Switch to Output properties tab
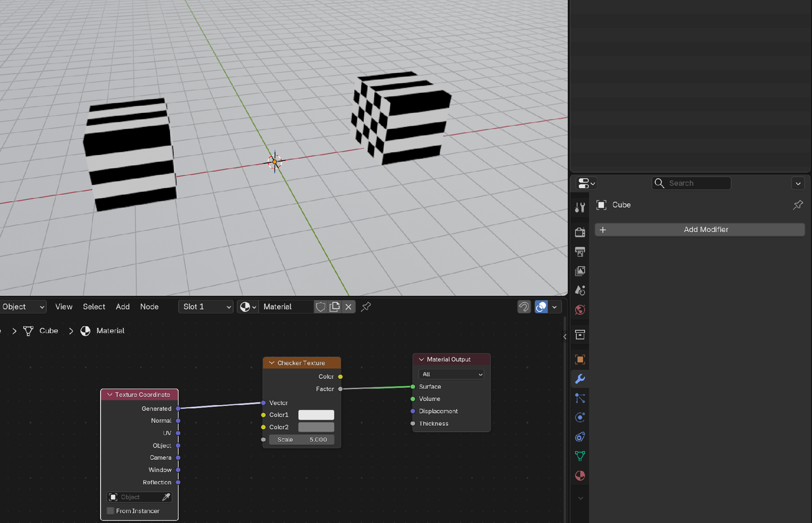 580,252
